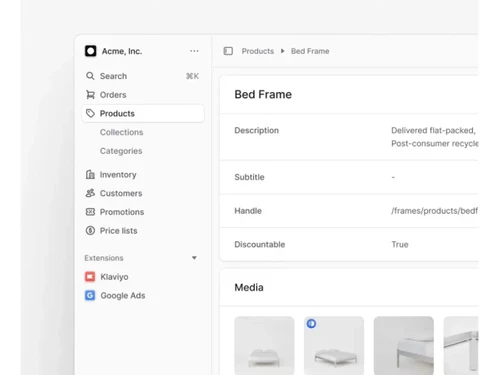This screenshot has height=375, width=500.
Task: Open the fourth media thumbnail of metal frame
Action: click(461, 345)
